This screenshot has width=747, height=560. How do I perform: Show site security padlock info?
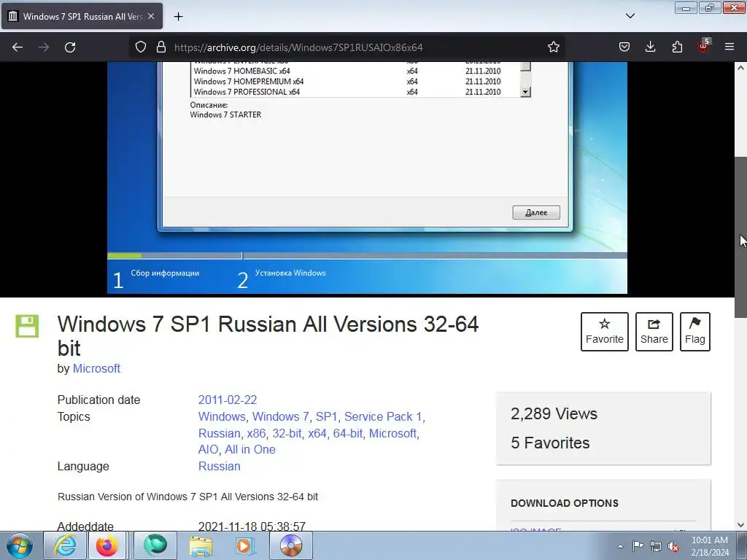click(161, 47)
